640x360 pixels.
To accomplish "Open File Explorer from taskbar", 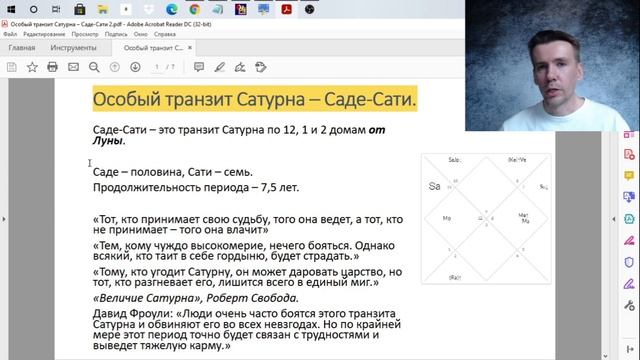I will (102, 9).
